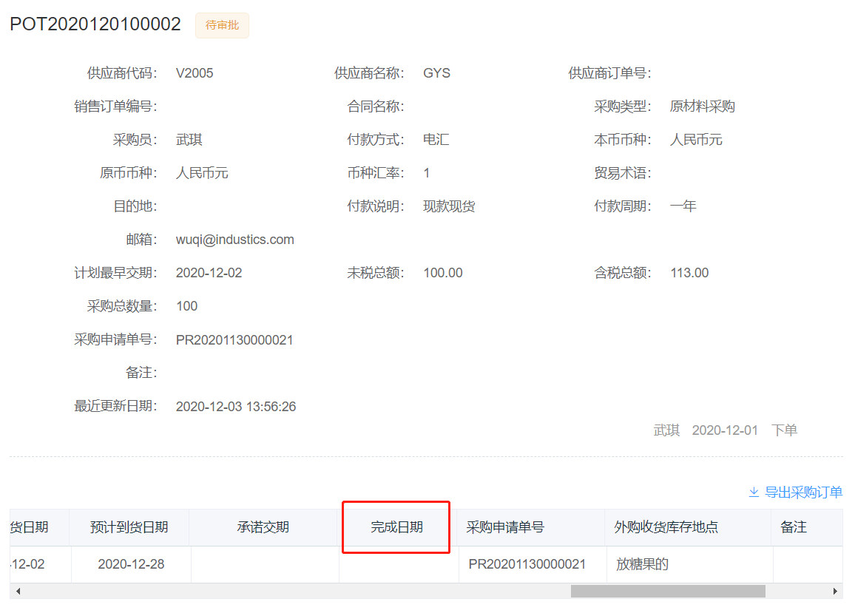
Task: Click the horizontal scrollbar's left arrow
Action: tap(18, 592)
